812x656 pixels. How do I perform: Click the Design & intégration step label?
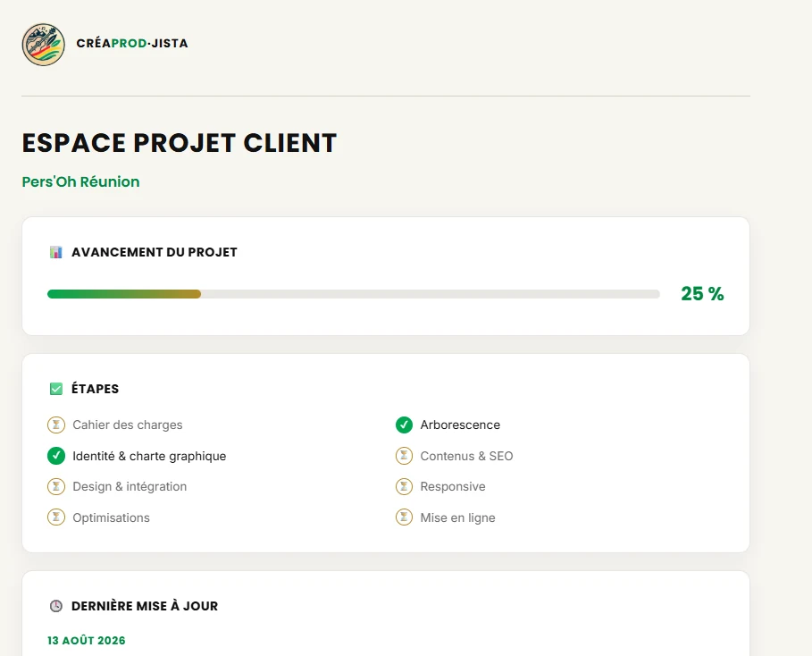(130, 486)
